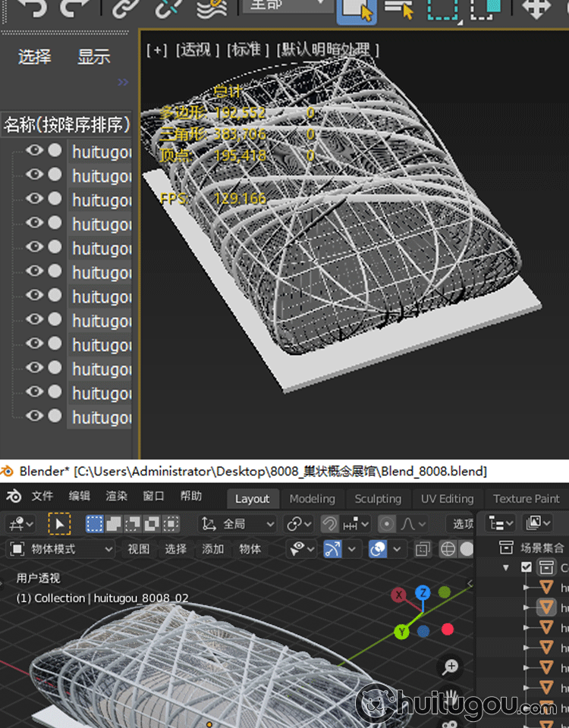This screenshot has width=569, height=728.
Task: Click the 名称(按降序排序) column header
Action: point(67,124)
